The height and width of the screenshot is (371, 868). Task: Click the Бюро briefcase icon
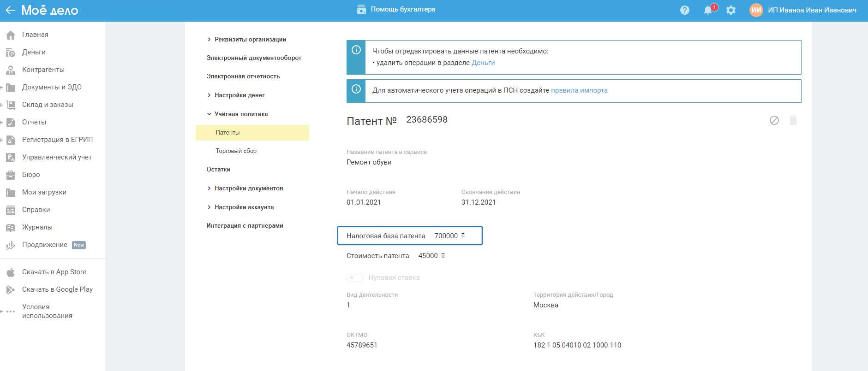pos(11,175)
